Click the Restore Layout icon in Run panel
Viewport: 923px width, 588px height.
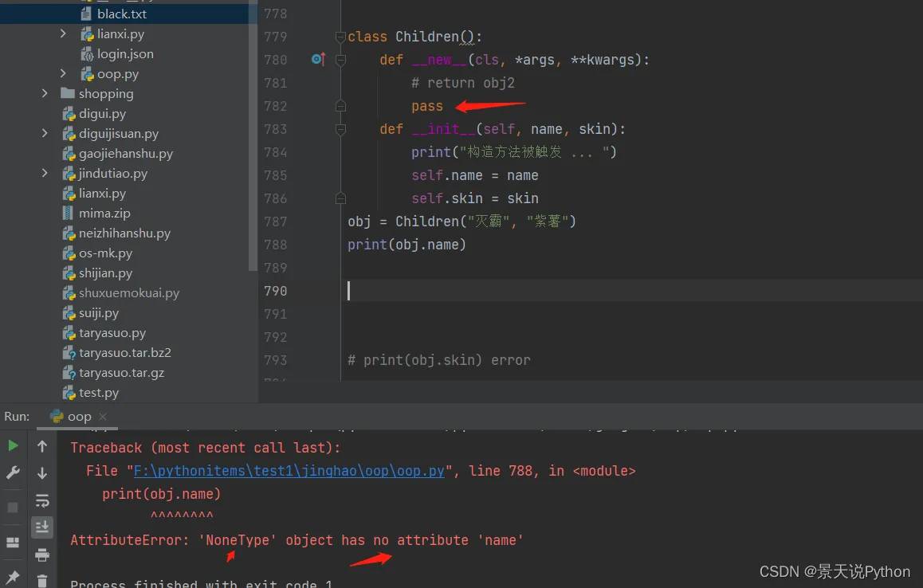[13, 543]
